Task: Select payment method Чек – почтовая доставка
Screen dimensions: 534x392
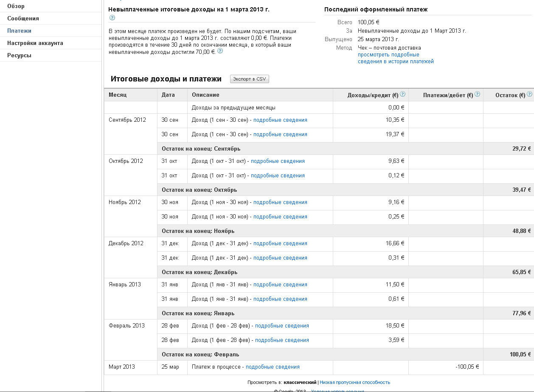Action: click(x=389, y=48)
